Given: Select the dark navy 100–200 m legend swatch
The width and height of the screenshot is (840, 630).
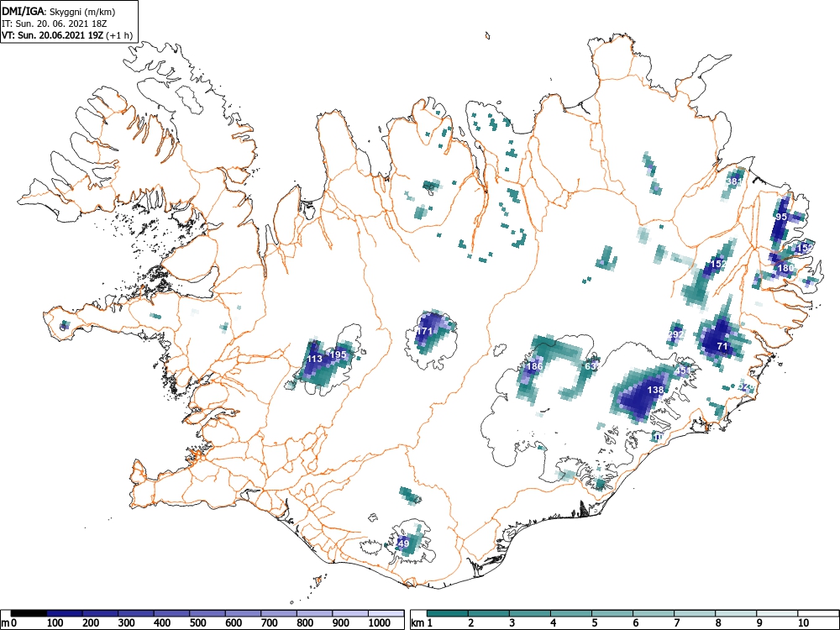Looking at the screenshot, I should (65, 613).
